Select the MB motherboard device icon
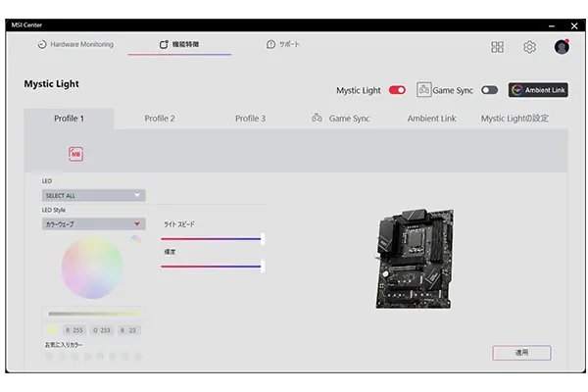This screenshot has height=392, width=588. tap(75, 154)
